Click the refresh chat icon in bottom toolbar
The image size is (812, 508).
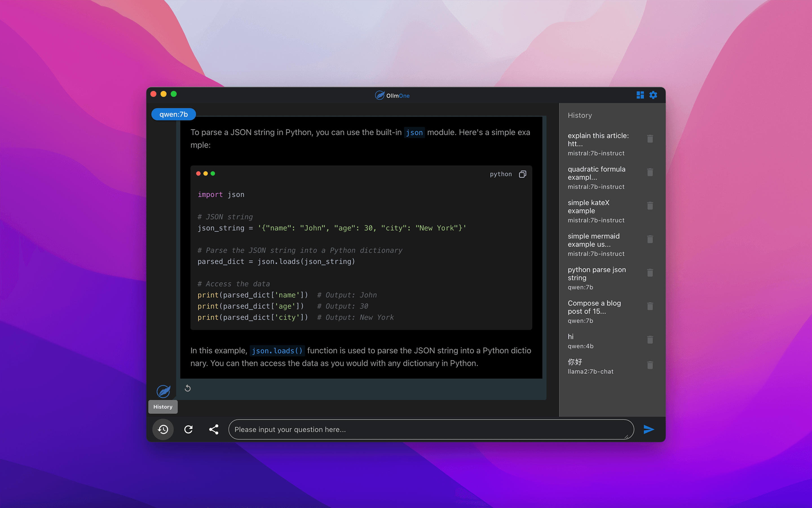click(x=189, y=429)
